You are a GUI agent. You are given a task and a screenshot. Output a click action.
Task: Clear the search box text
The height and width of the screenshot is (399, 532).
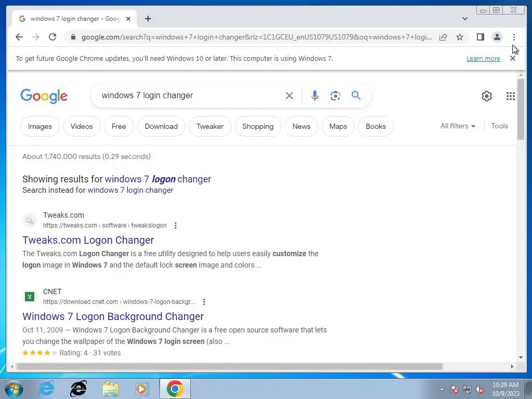tap(289, 96)
